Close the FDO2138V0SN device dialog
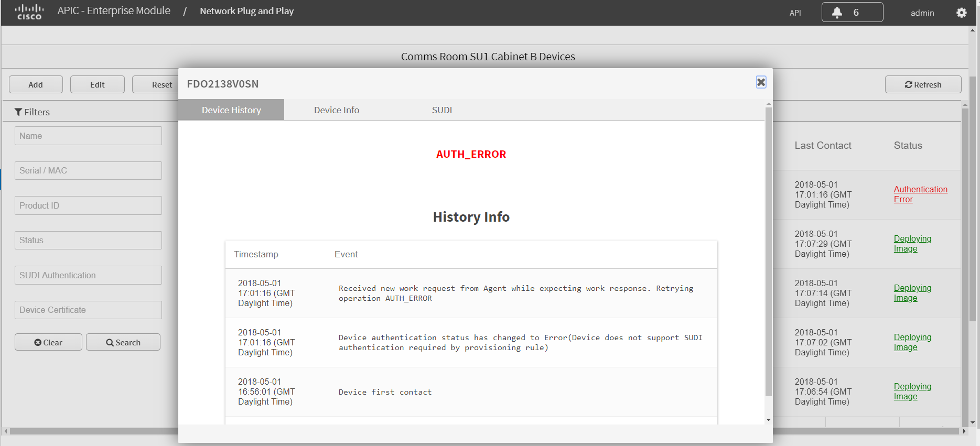Image resolution: width=980 pixels, height=446 pixels. 761,82
